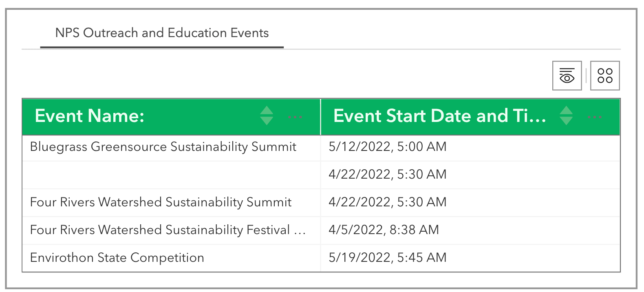644x292 pixels.
Task: Click the 5/12/2022, 5:00 AM date cell
Action: 388,147
